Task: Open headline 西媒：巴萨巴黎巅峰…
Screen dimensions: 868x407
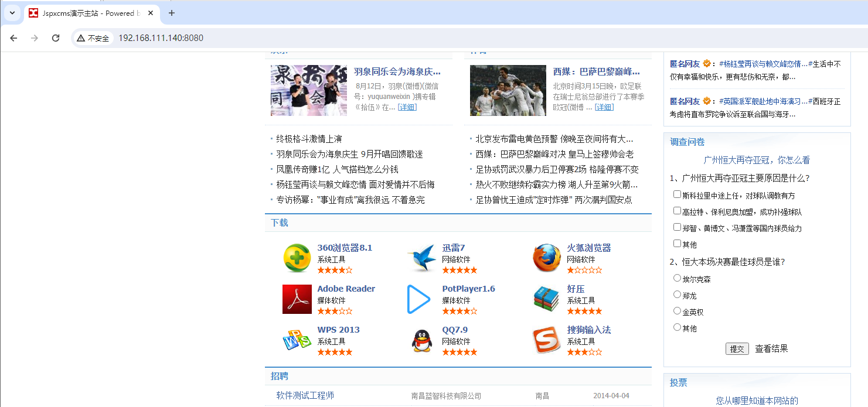Action: pos(597,71)
